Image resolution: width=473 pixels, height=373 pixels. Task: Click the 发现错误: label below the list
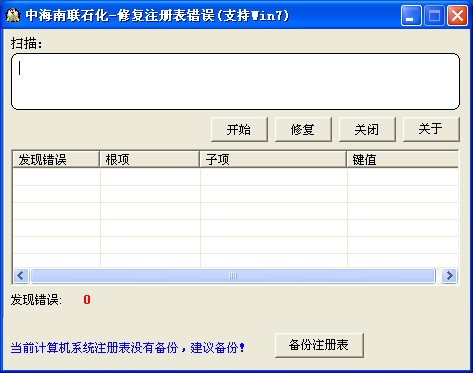(x=36, y=300)
